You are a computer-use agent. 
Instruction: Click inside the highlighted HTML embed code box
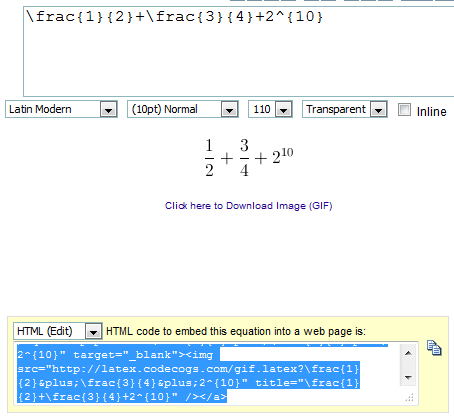207,373
